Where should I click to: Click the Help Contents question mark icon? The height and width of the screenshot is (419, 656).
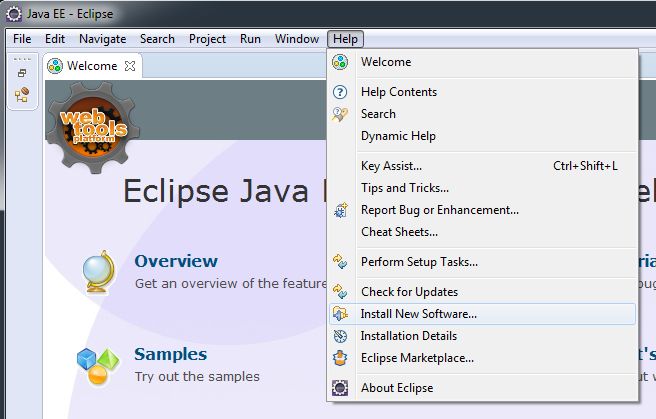pyautogui.click(x=340, y=92)
